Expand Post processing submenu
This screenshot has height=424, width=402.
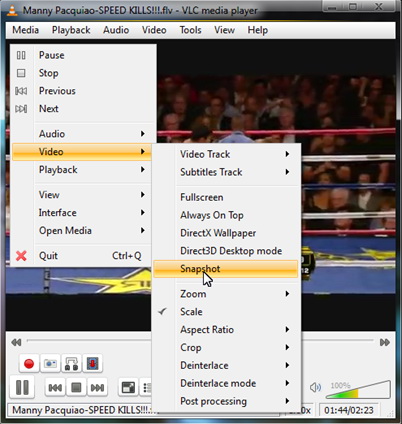pyautogui.click(x=225, y=401)
